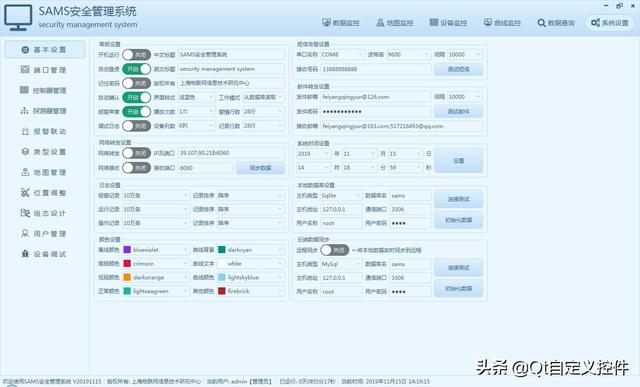Viewport: 640px width, 387px height.
Task: Open 探测器管理 via its sidebar icon
Action: coord(24,111)
